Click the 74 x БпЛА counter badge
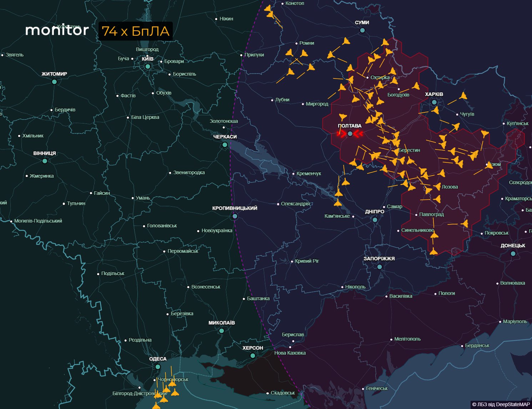532x409 pixels. (136, 31)
